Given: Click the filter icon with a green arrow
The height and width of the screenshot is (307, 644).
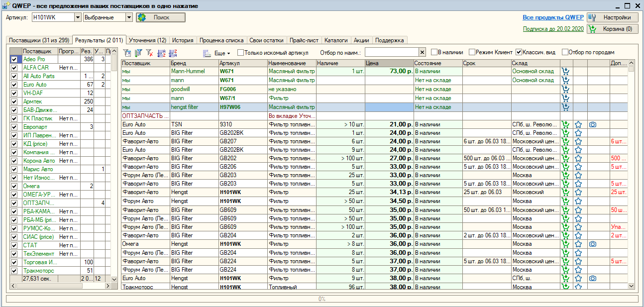Looking at the screenshot, I should 138,53.
